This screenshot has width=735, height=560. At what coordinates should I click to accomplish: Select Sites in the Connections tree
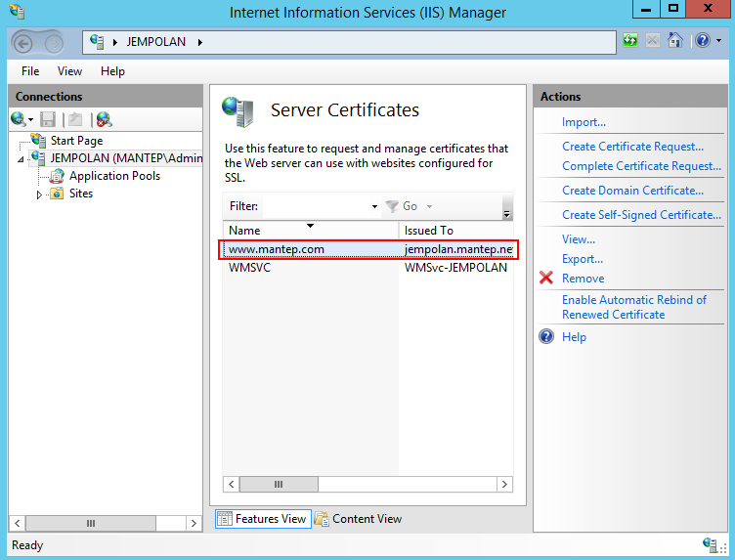81,194
